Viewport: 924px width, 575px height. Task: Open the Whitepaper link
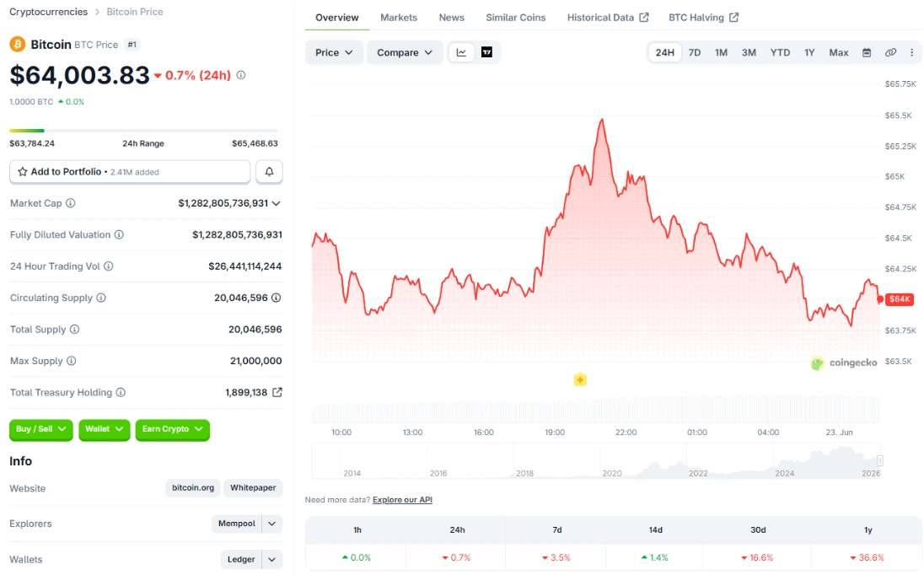tap(253, 488)
